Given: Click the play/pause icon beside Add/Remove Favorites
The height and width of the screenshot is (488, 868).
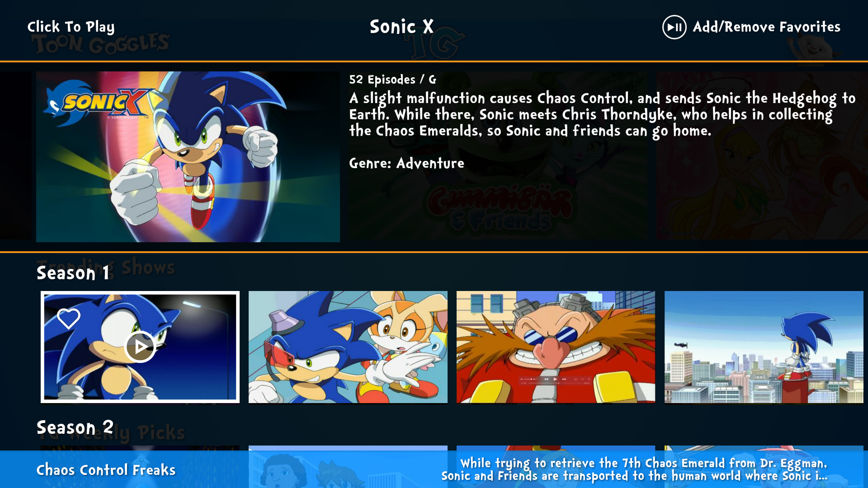Looking at the screenshot, I should pyautogui.click(x=674, y=27).
